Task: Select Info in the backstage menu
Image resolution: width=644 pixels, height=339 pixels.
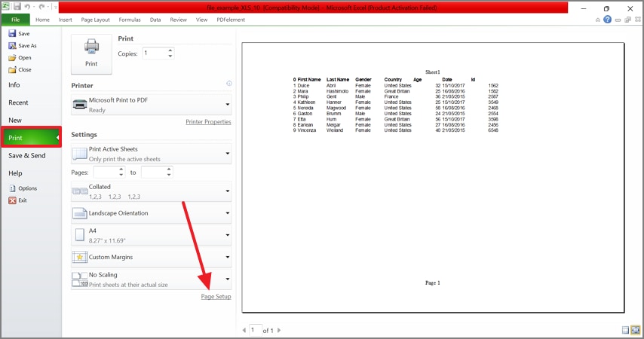Action: [14, 85]
